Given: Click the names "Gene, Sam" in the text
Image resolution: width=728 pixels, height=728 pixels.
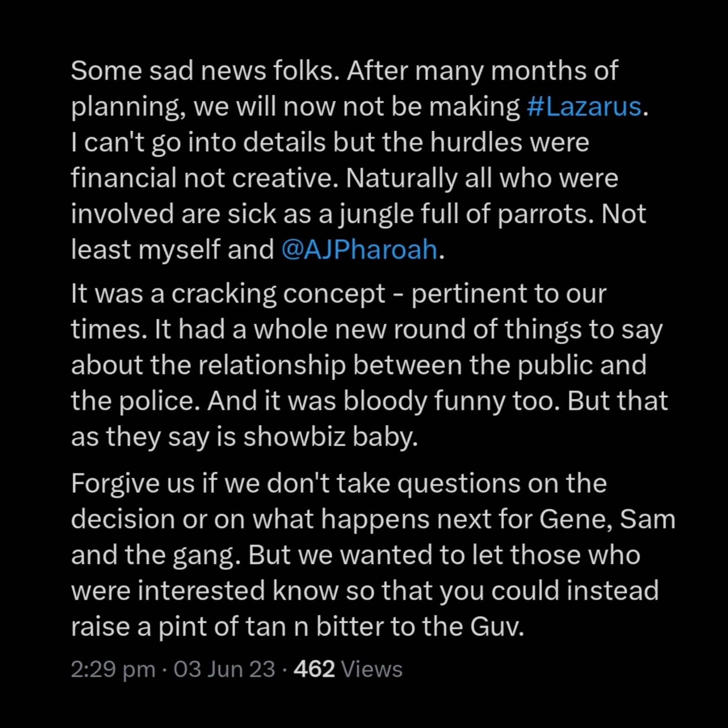Looking at the screenshot, I should 607,519.
